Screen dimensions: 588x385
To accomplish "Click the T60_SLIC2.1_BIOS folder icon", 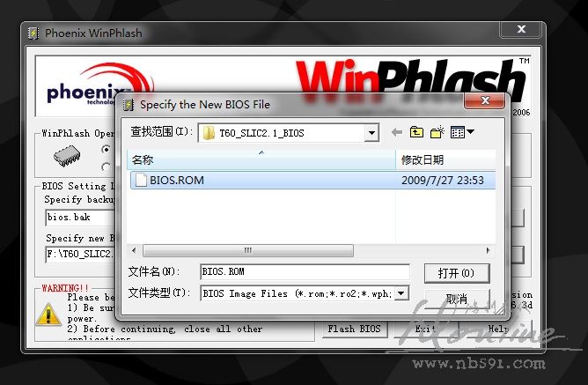I will click(x=209, y=133).
